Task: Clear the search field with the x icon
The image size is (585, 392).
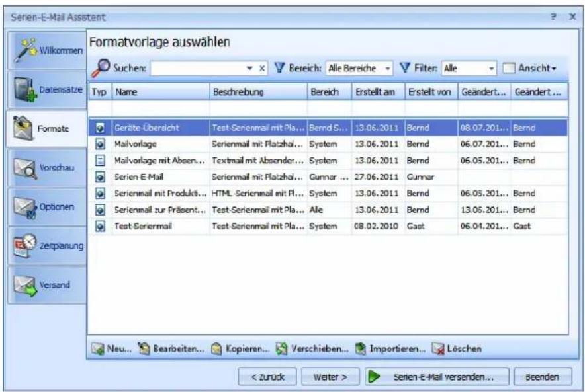Action: pyautogui.click(x=262, y=68)
